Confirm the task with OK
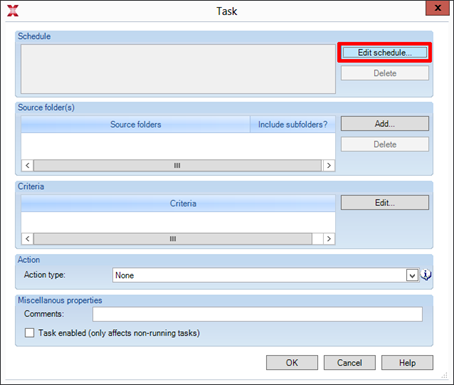 pyautogui.click(x=292, y=363)
